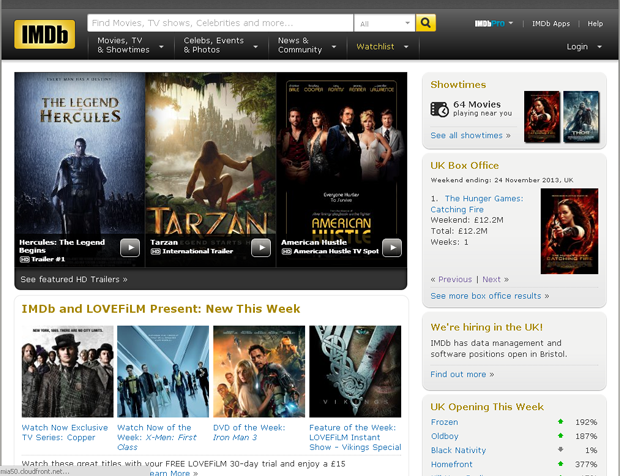Expand the Celebs, Events & Photos menu

[x=221, y=45]
